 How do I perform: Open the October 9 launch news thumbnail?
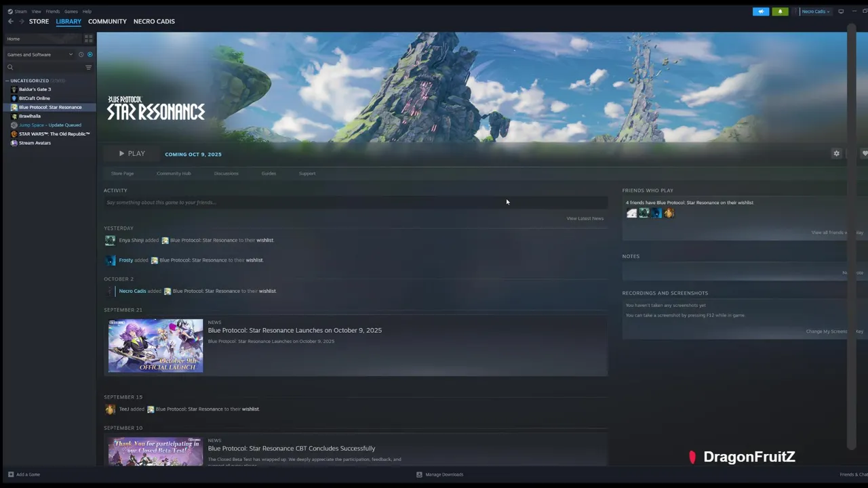[x=155, y=346]
